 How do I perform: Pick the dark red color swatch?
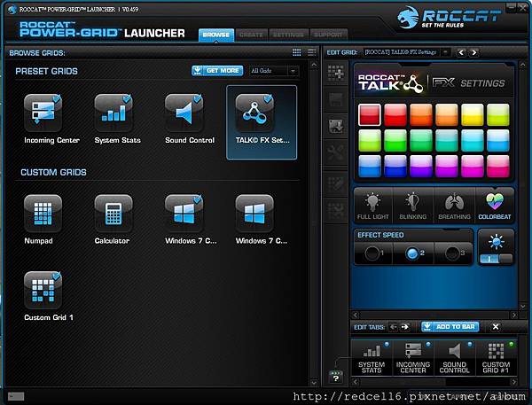pyautogui.click(x=370, y=115)
